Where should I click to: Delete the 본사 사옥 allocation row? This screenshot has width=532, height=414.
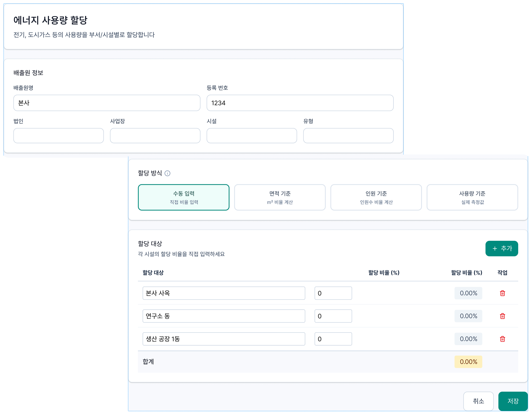[x=503, y=293]
